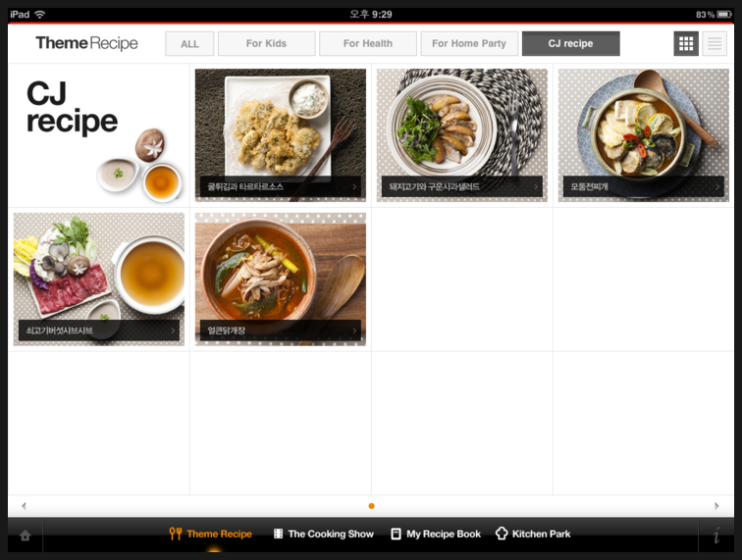Open My Recipe Book section
Image resolution: width=742 pixels, height=560 pixels.
click(x=436, y=534)
